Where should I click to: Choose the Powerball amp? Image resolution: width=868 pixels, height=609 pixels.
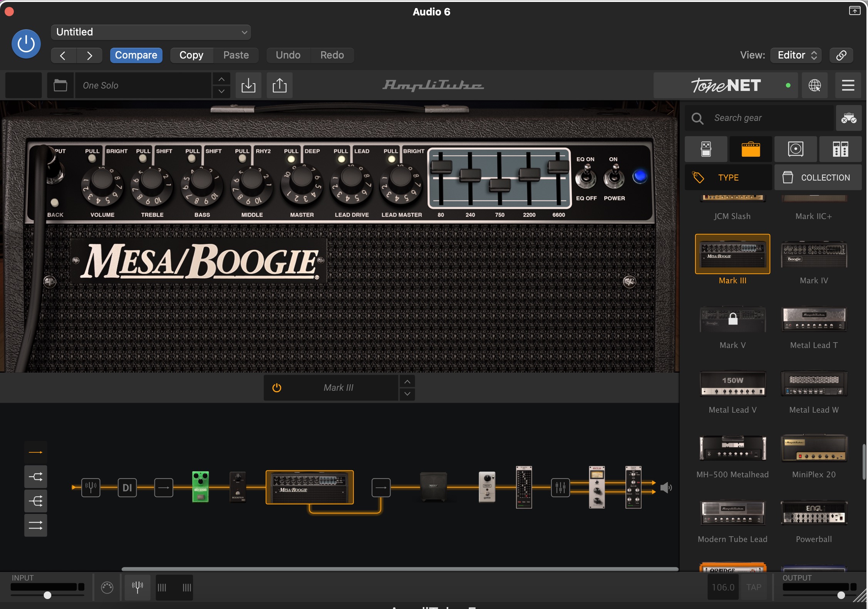click(x=814, y=513)
